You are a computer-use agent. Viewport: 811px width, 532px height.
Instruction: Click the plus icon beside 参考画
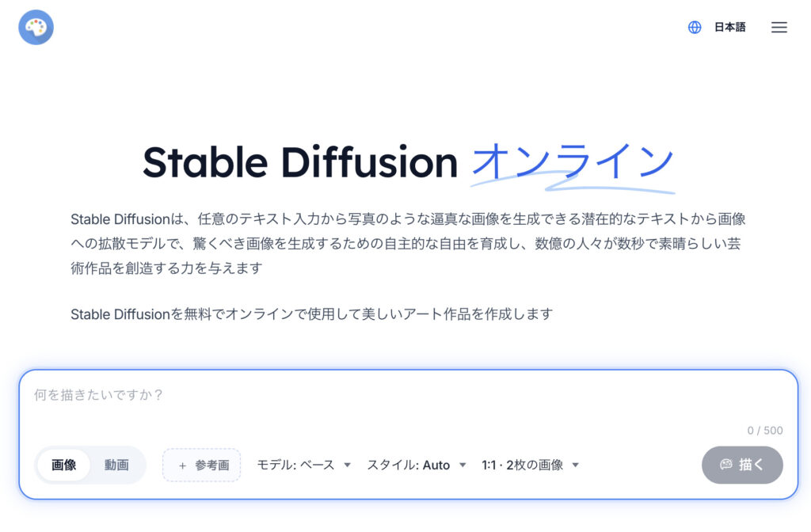point(183,465)
